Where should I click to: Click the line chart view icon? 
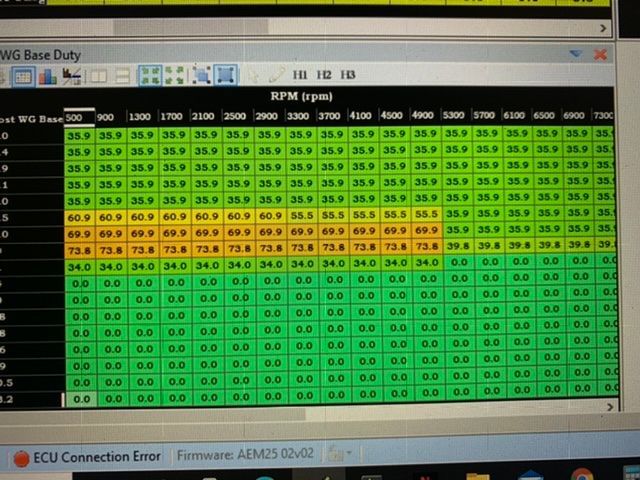(x=72, y=76)
